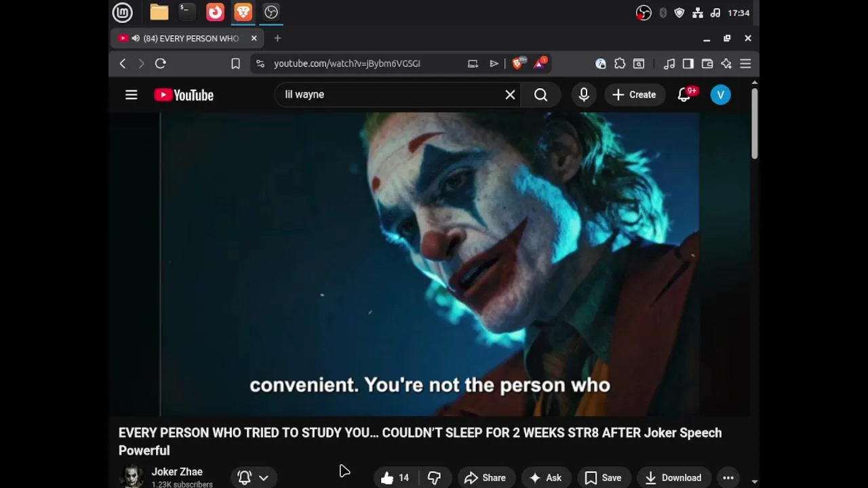This screenshot has width=868, height=488.
Task: Search with your voice microphone
Action: tap(584, 95)
